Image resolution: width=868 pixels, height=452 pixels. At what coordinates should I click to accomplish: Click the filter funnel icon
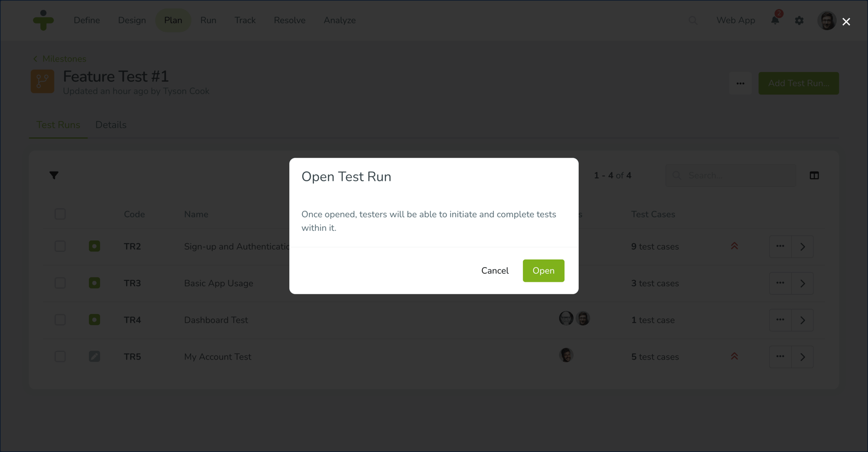point(54,175)
